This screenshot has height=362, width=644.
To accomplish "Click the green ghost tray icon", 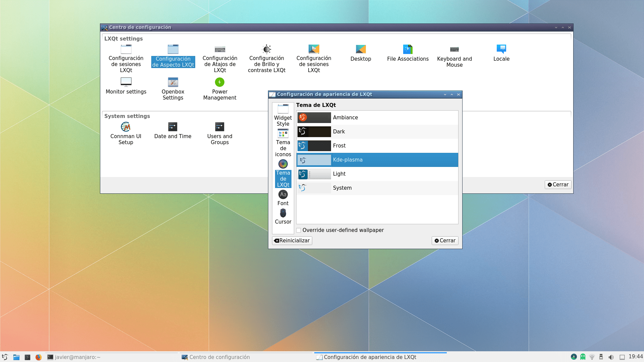I will 583,357.
